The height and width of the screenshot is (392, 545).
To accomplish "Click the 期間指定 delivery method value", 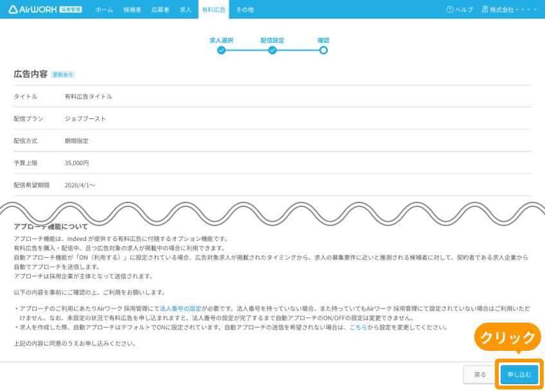I will 76,141.
